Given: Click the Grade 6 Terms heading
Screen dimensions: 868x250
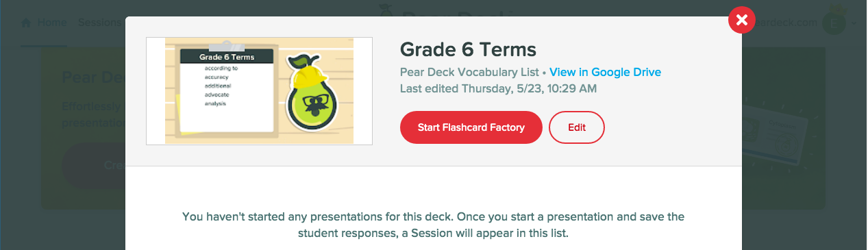Looking at the screenshot, I should (468, 49).
